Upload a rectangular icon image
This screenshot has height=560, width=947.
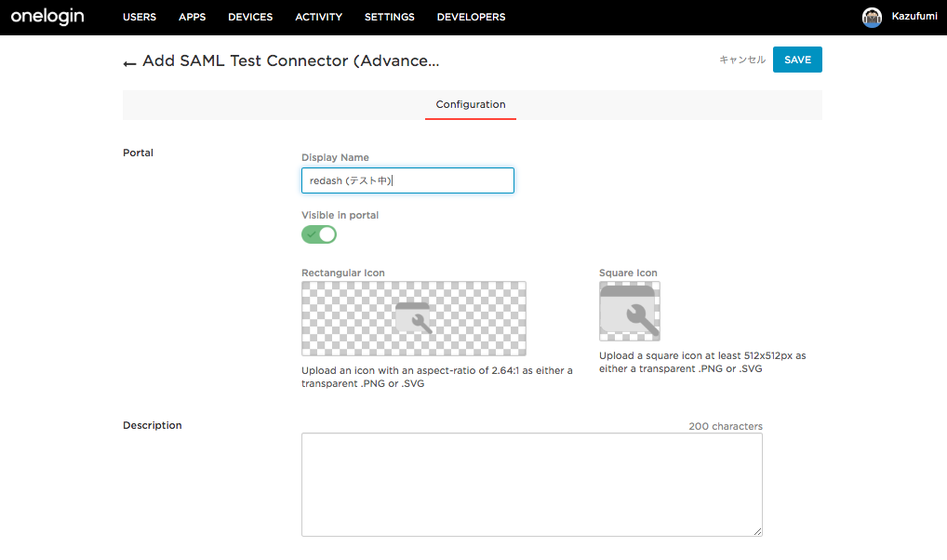(x=414, y=318)
